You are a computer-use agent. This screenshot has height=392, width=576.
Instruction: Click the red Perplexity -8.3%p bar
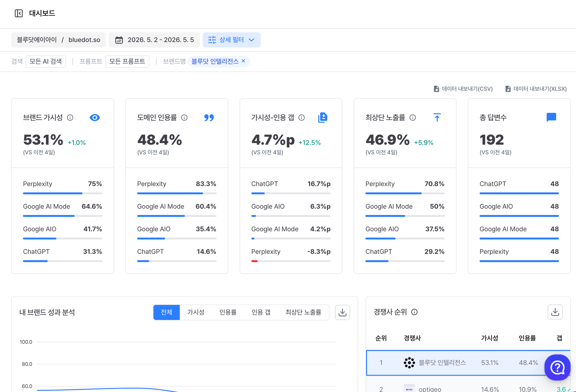(x=254, y=261)
